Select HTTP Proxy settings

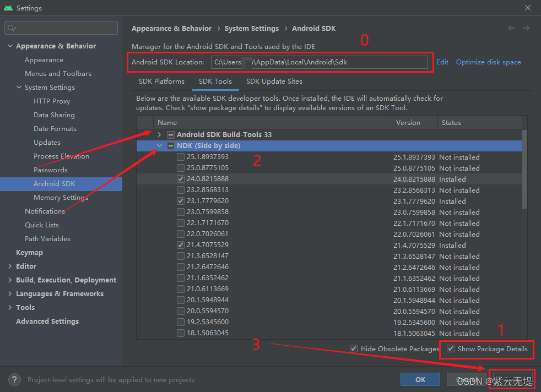click(x=52, y=101)
